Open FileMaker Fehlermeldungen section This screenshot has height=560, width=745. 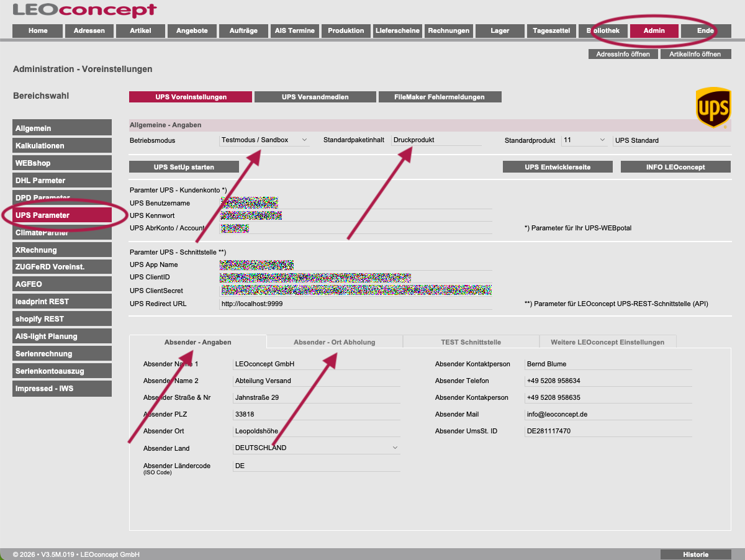click(440, 97)
